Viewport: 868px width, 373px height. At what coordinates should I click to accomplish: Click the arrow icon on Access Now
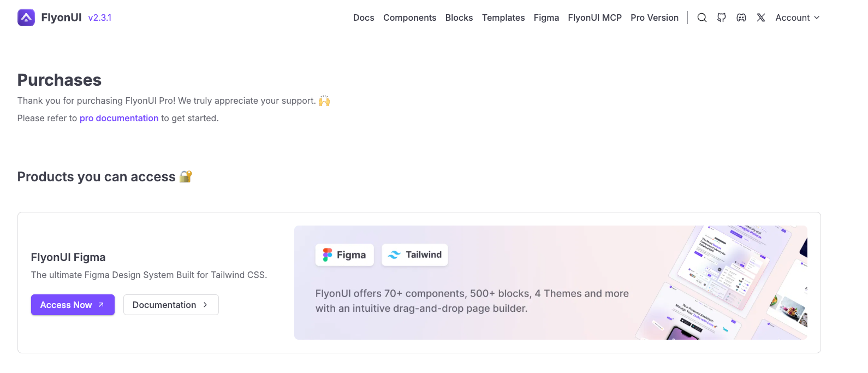pos(101,305)
